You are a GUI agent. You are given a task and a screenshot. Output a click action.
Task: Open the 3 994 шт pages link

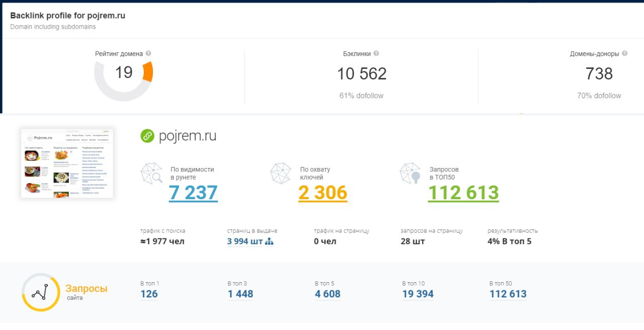click(245, 241)
